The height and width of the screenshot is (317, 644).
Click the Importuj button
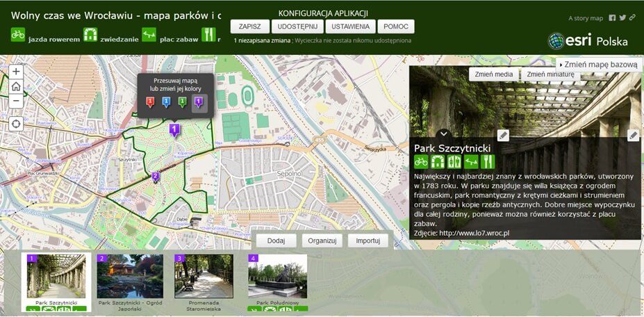point(368,241)
